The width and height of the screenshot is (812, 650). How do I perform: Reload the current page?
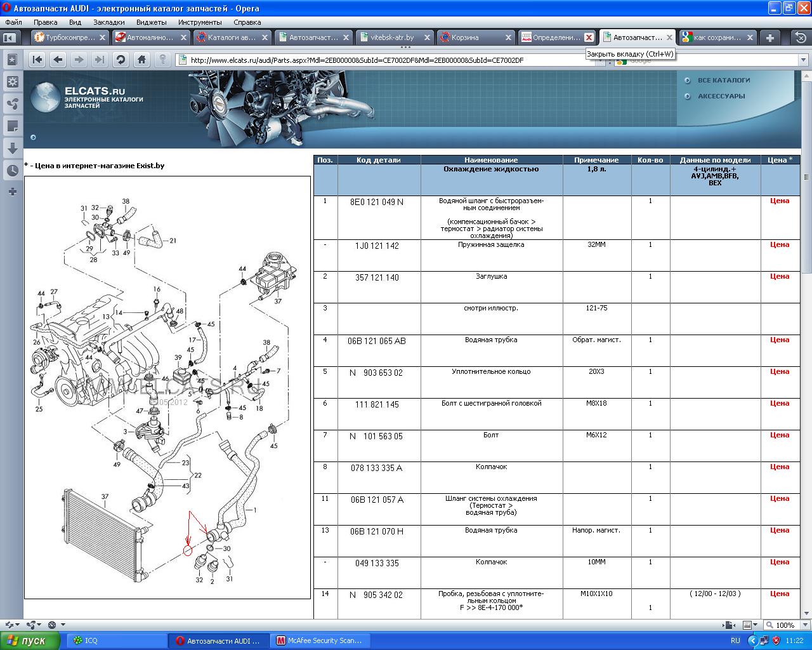(121, 60)
